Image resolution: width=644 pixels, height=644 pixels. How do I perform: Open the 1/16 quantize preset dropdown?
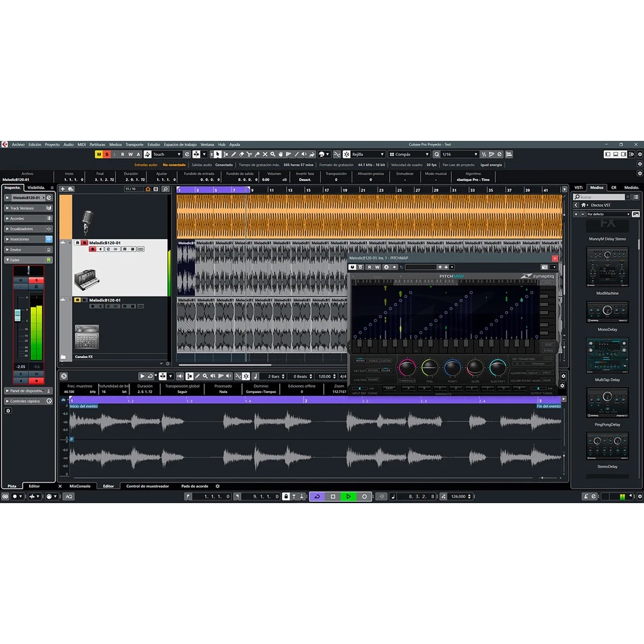click(x=460, y=155)
